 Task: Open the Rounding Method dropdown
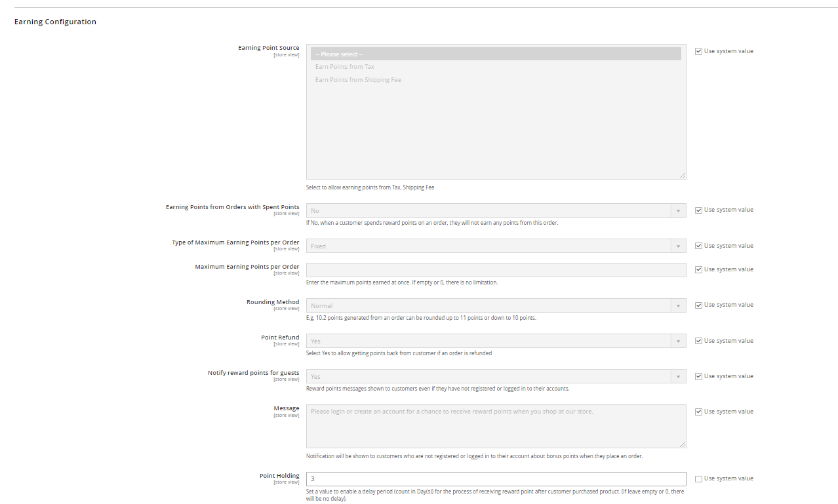pyautogui.click(x=496, y=305)
